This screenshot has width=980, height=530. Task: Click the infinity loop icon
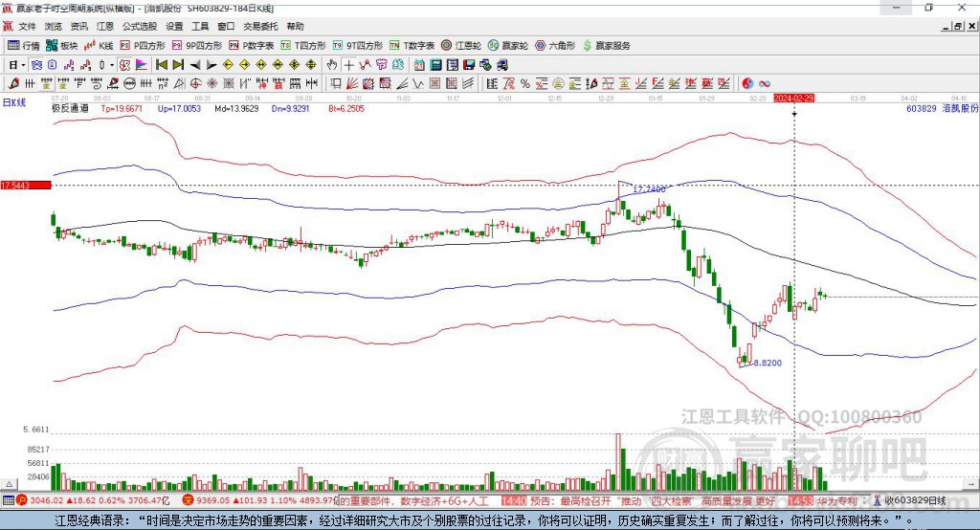click(x=764, y=83)
